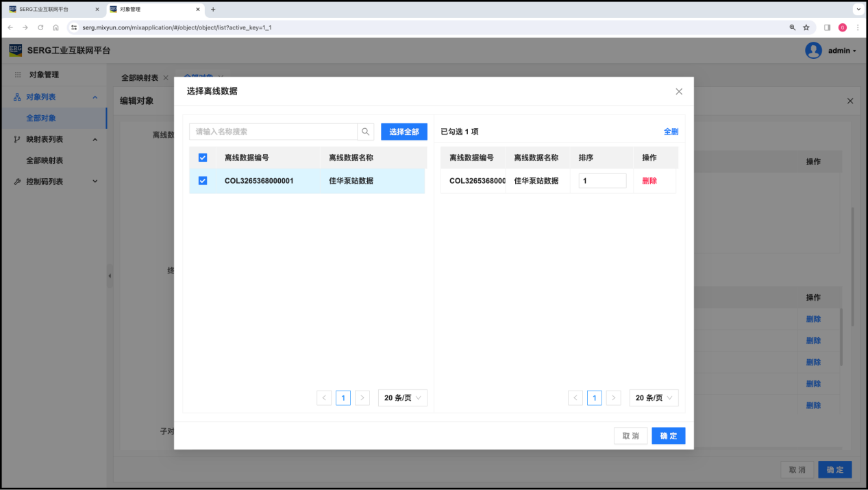Click the blue 选择全部 button
Image resolution: width=868 pixels, height=490 pixels.
404,132
